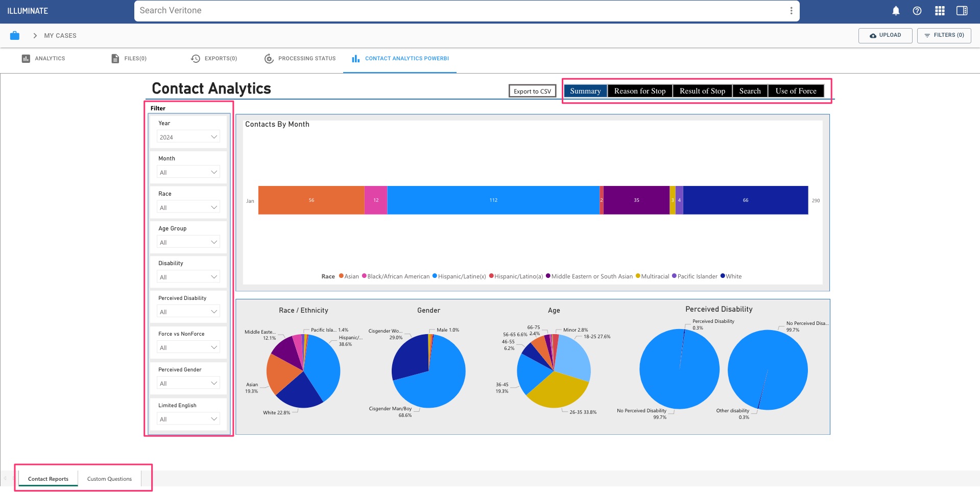The width and height of the screenshot is (980, 492).
Task: Click the Upload button
Action: pyautogui.click(x=885, y=35)
